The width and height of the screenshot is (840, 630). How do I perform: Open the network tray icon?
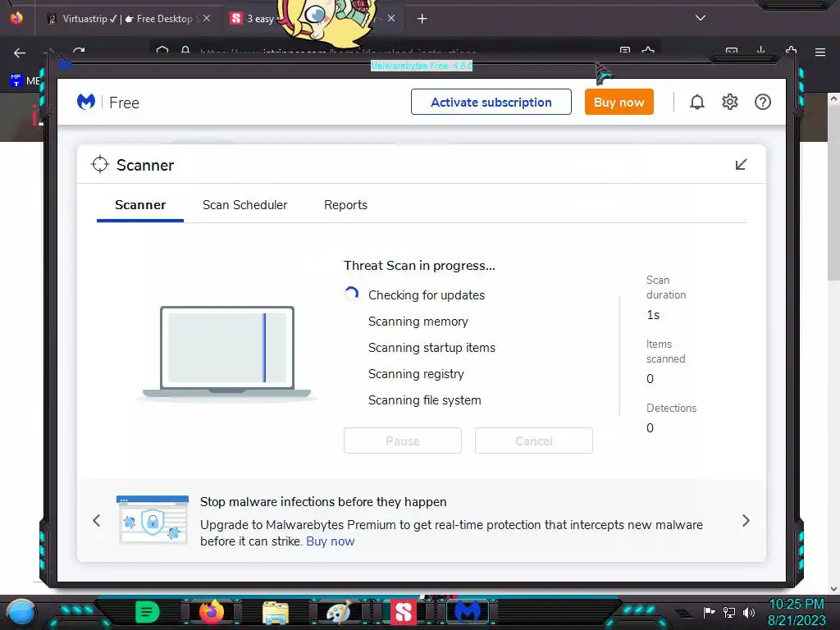coord(729,612)
